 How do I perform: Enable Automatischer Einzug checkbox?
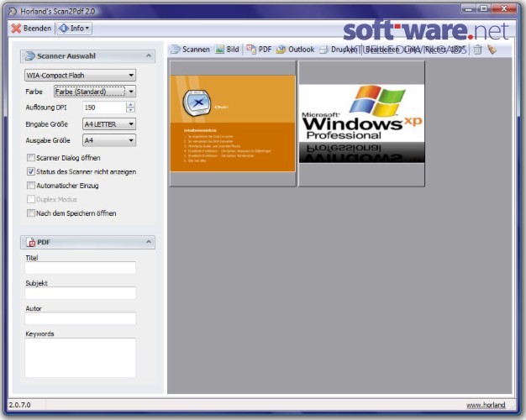(x=31, y=185)
